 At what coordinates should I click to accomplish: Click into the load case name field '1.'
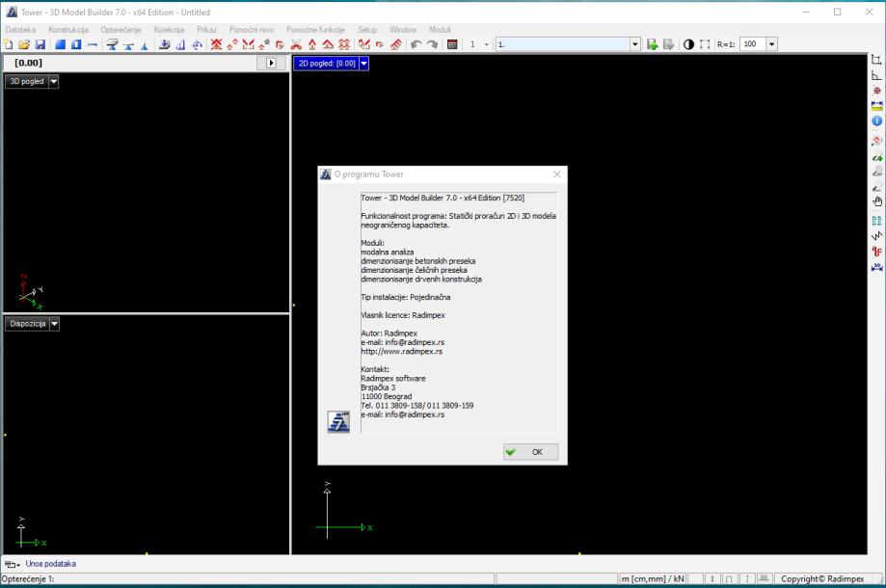pyautogui.click(x=563, y=44)
